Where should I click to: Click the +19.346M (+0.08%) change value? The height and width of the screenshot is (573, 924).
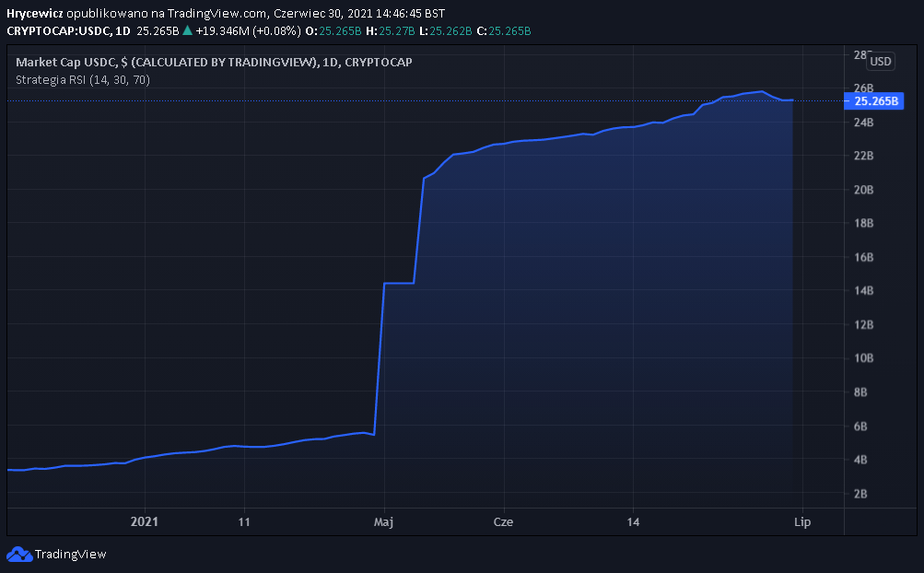point(248,30)
